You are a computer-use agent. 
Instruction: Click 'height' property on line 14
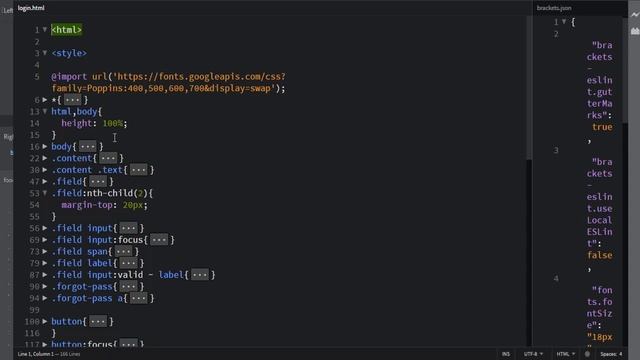tap(77, 123)
